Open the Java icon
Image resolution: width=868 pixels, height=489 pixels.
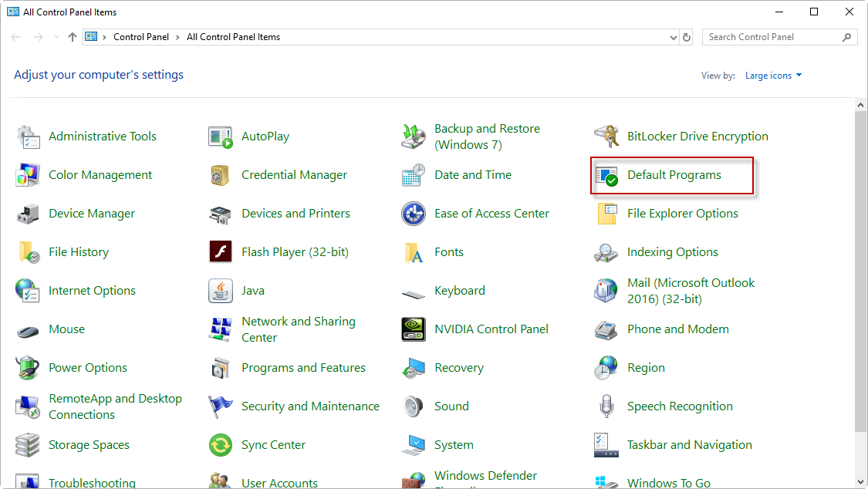click(221, 291)
